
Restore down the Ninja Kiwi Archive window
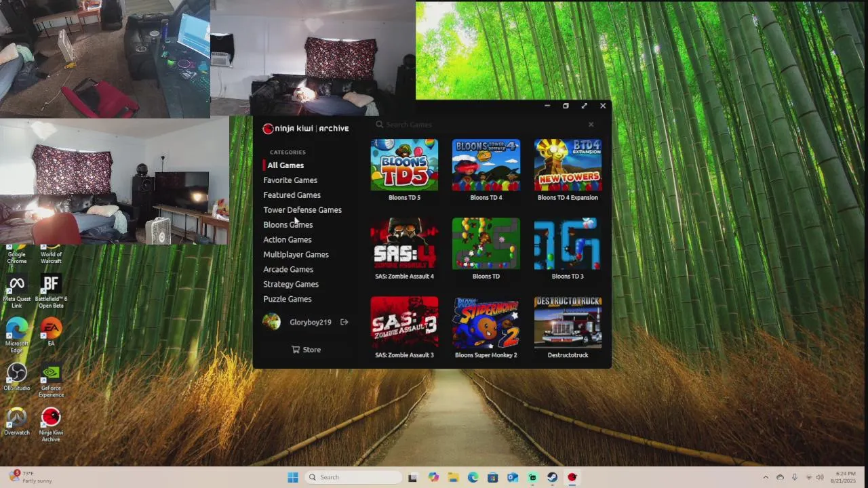566,106
